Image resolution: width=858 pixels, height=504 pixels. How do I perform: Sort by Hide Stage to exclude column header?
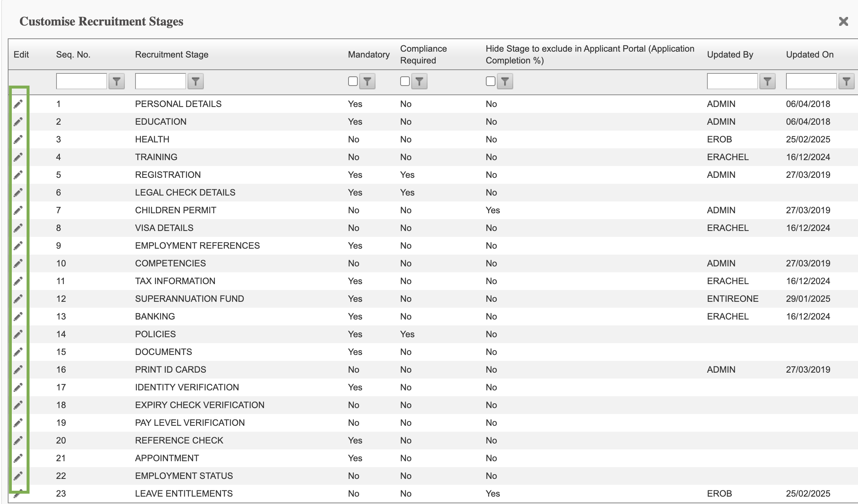590,55
